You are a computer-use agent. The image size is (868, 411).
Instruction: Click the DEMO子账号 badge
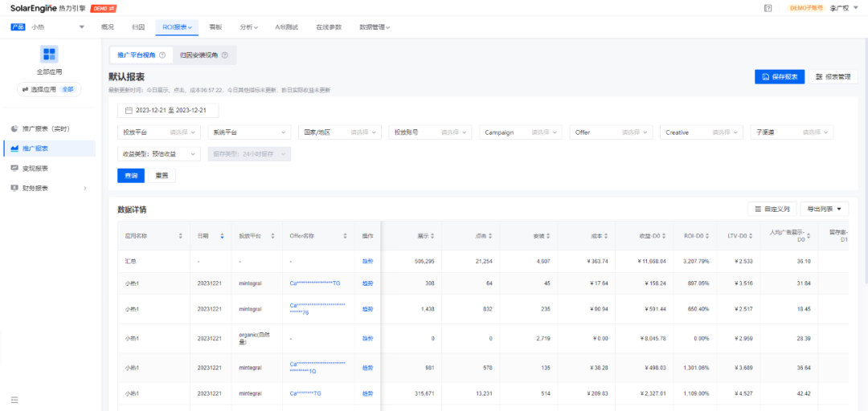809,8
